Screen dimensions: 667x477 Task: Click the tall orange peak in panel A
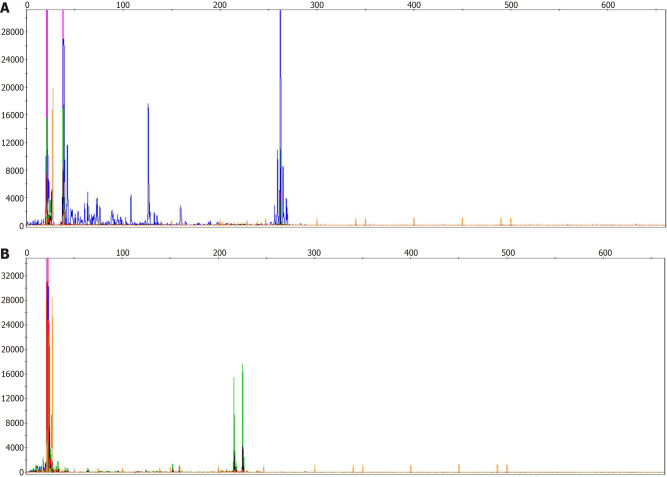53,155
